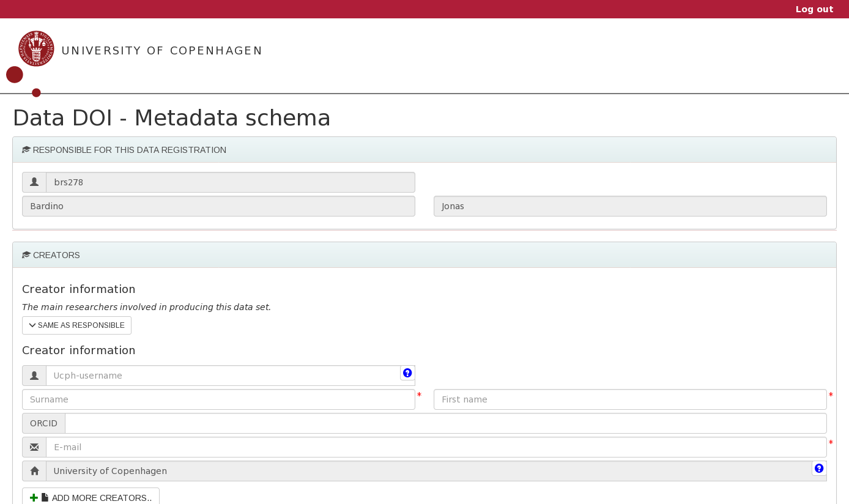Click inside the ORCID input field

click(x=445, y=423)
